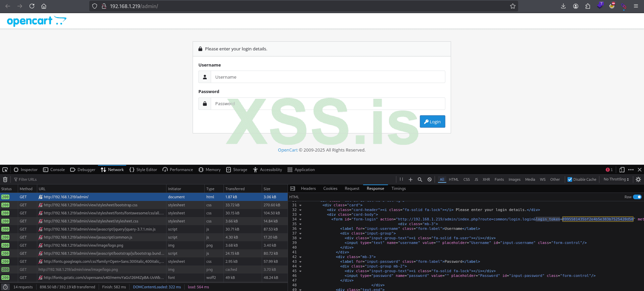The height and width of the screenshot is (291, 644).
Task: Collapse the request details pane icon
Action: (293, 189)
